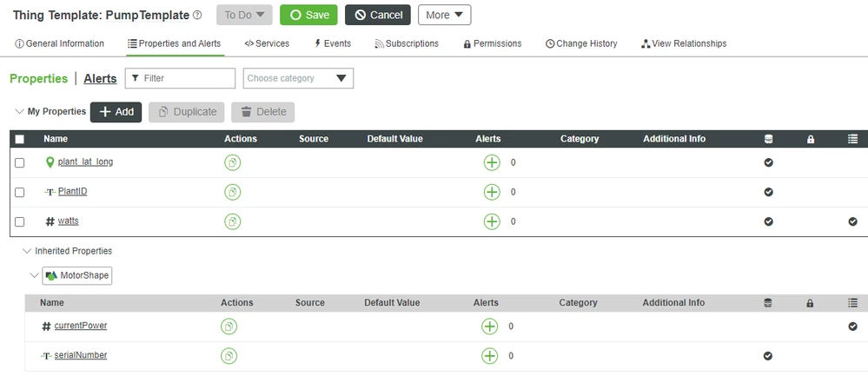View the Change History tab
This screenshot has height=376, width=868.
pyautogui.click(x=581, y=43)
